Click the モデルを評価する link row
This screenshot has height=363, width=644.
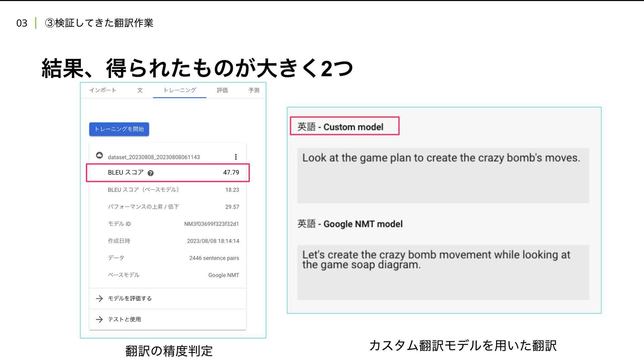click(130, 299)
